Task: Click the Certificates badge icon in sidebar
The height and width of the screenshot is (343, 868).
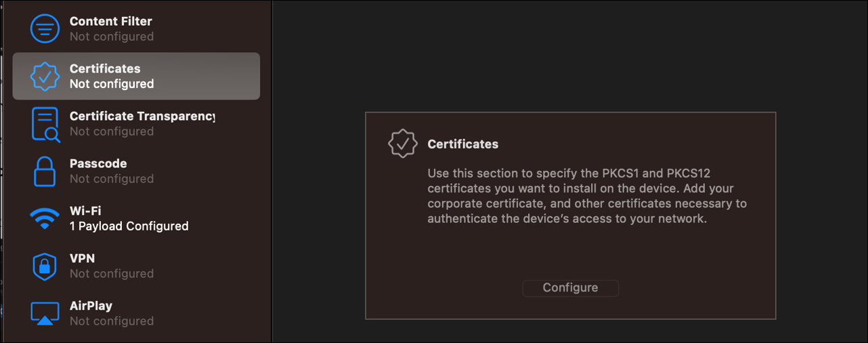Action: 45,77
